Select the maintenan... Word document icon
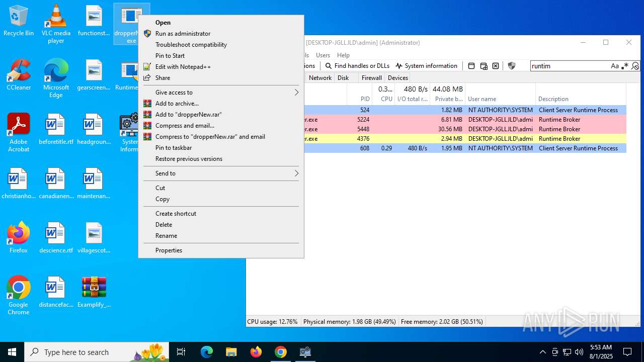Viewport: 644px width, 362px height. coord(94,183)
